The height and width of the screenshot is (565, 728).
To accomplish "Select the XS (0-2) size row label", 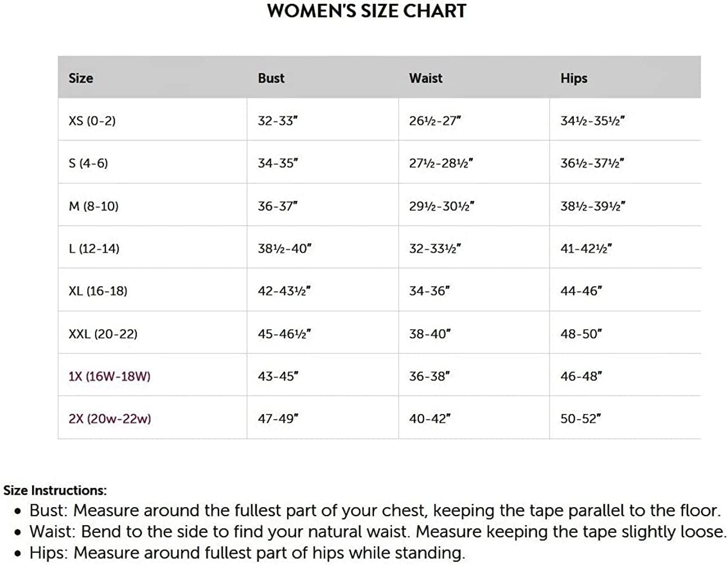I will (x=92, y=120).
